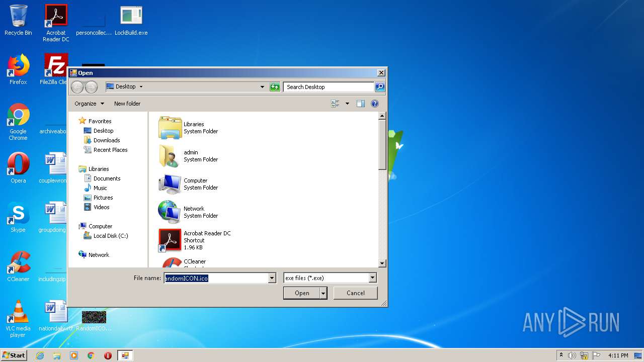644x362 pixels.
Task: Select Skype desktop shortcut
Action: (18, 217)
